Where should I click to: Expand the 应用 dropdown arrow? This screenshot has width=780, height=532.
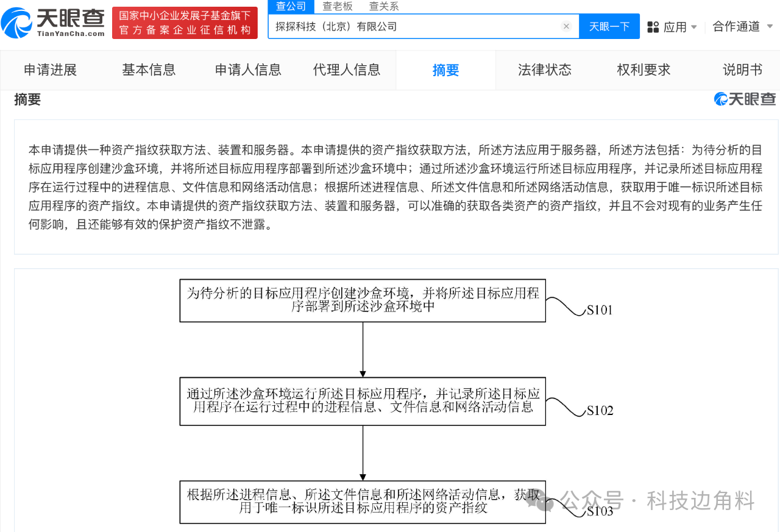pyautogui.click(x=693, y=27)
